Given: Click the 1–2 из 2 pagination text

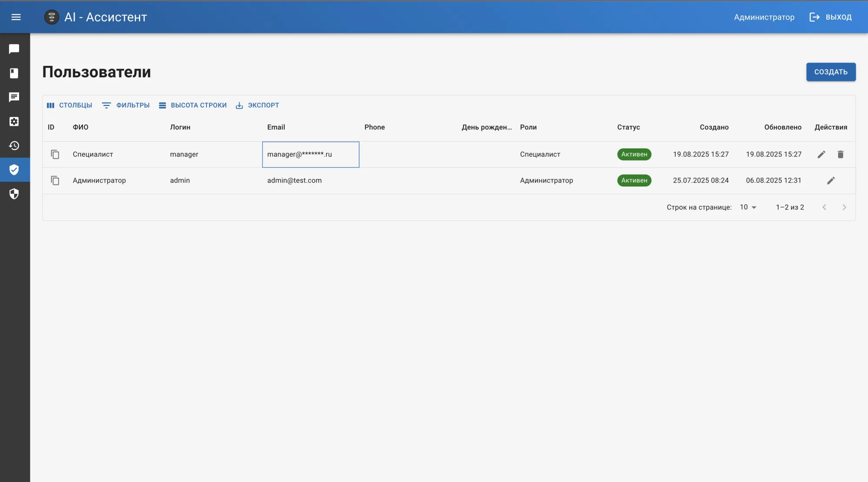Looking at the screenshot, I should pyautogui.click(x=790, y=207).
